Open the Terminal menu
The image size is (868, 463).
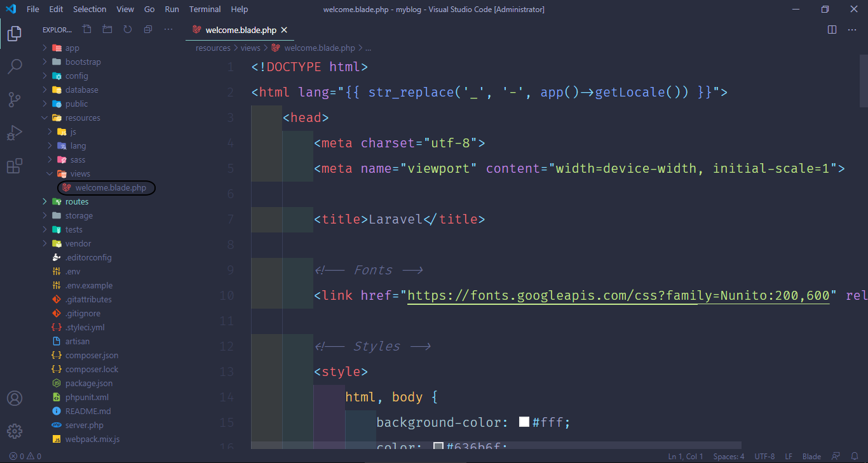click(x=205, y=9)
